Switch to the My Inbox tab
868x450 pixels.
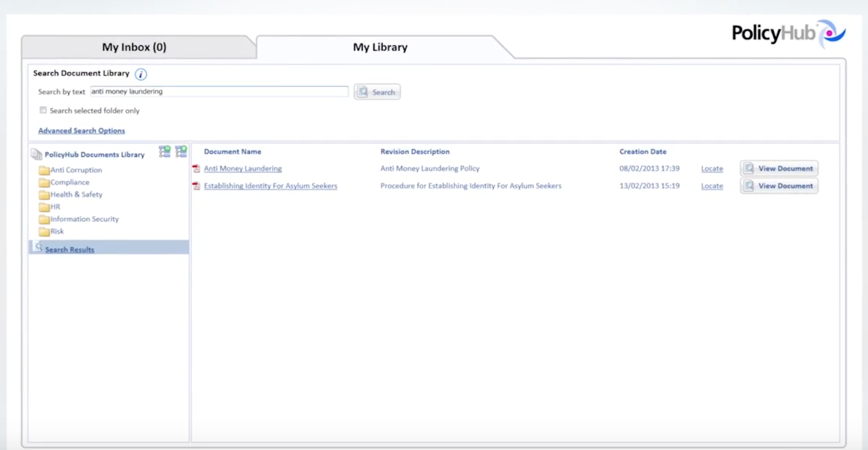(134, 47)
